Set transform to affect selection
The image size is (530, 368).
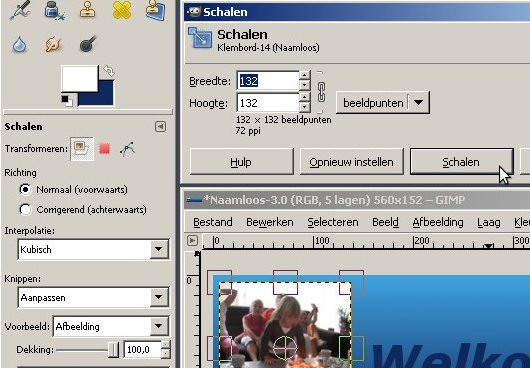click(x=104, y=149)
